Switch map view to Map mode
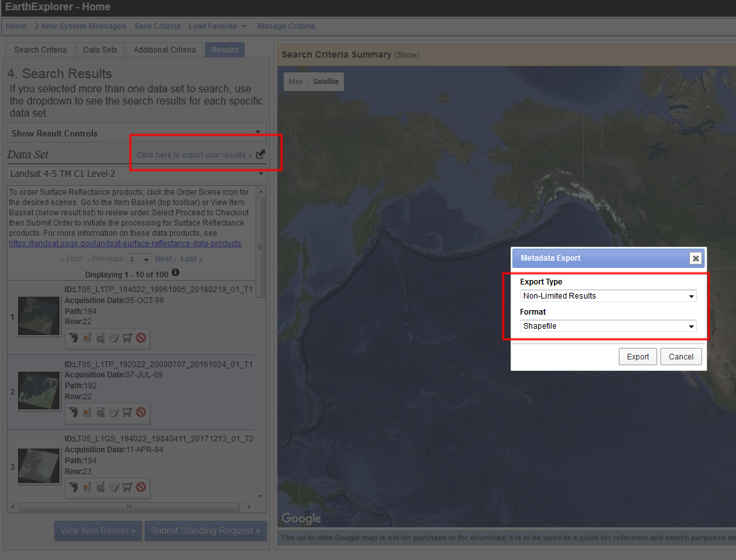Viewport: 736px width, 560px height. [295, 81]
